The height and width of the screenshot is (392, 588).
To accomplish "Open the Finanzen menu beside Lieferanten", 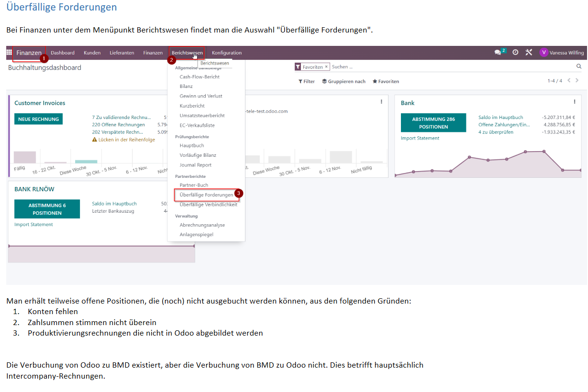I will [153, 53].
